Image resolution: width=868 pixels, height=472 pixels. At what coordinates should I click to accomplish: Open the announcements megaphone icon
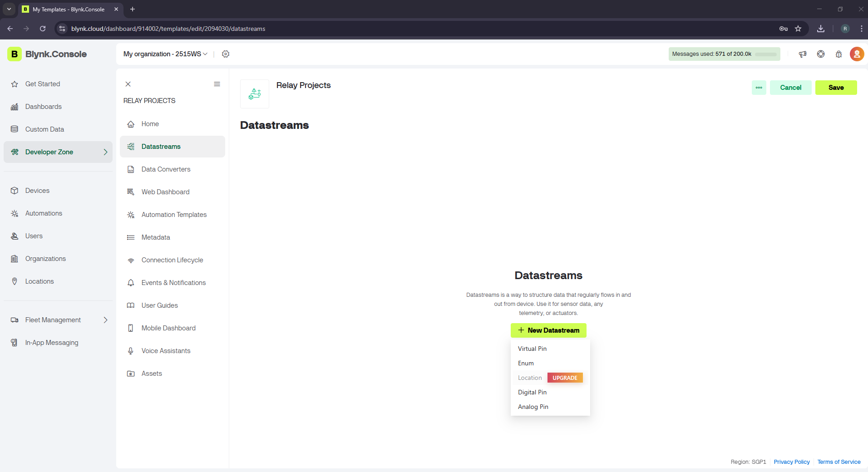pyautogui.click(x=803, y=54)
